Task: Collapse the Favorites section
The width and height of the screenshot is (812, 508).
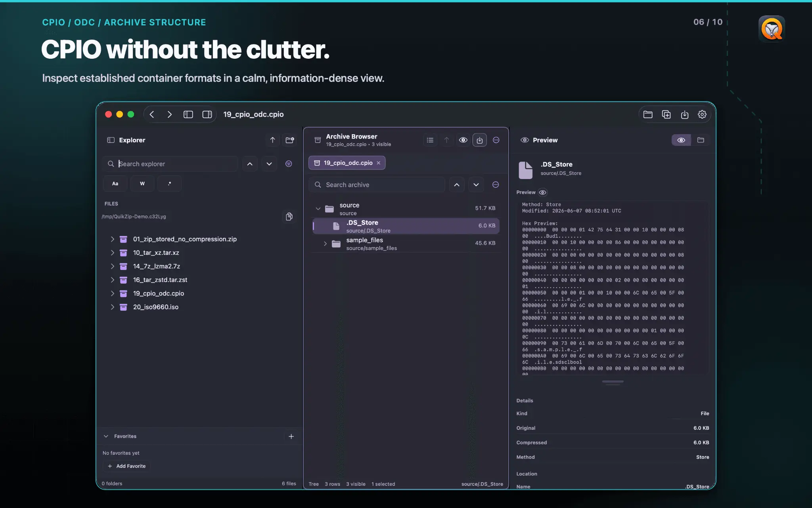Action: coord(106,436)
